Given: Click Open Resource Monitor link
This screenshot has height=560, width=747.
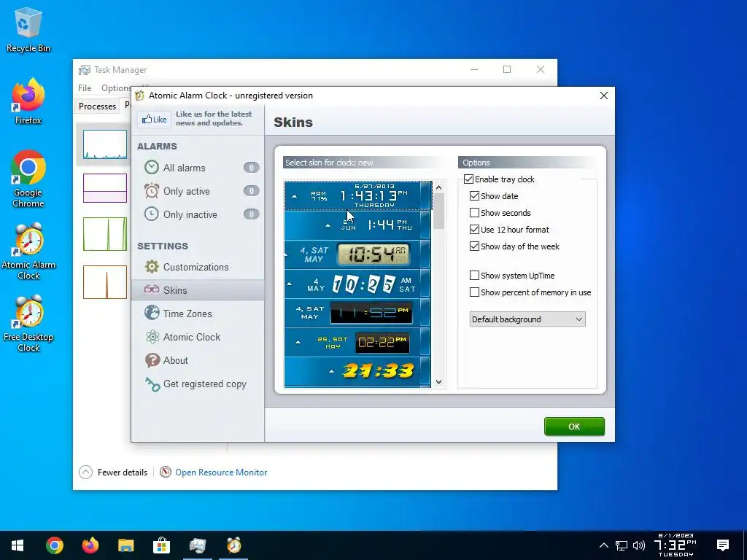Looking at the screenshot, I should 221,472.
